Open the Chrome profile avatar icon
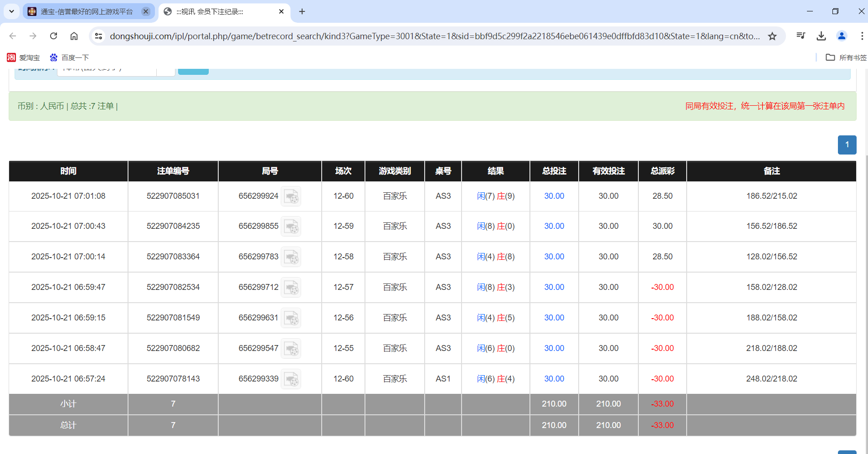 (842, 36)
